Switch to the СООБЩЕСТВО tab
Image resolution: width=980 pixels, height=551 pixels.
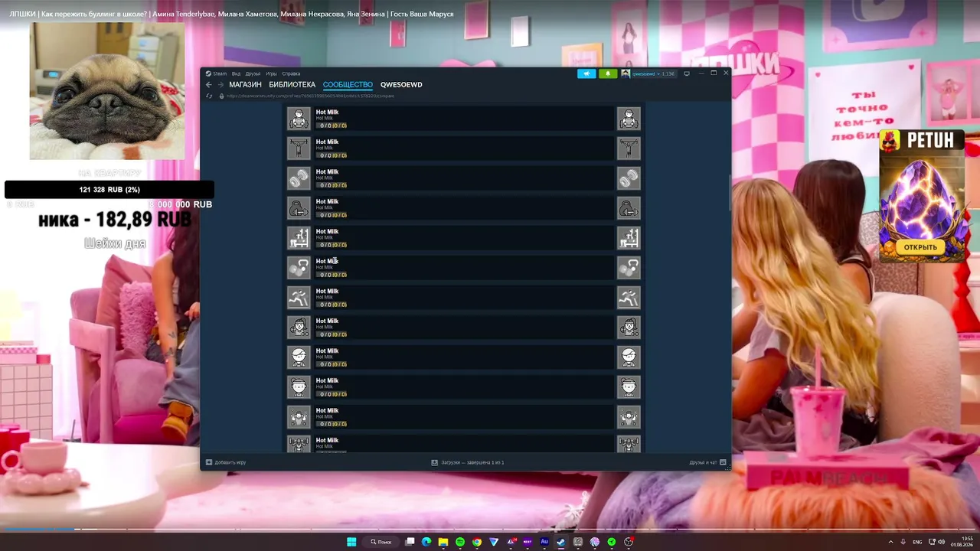coord(348,84)
